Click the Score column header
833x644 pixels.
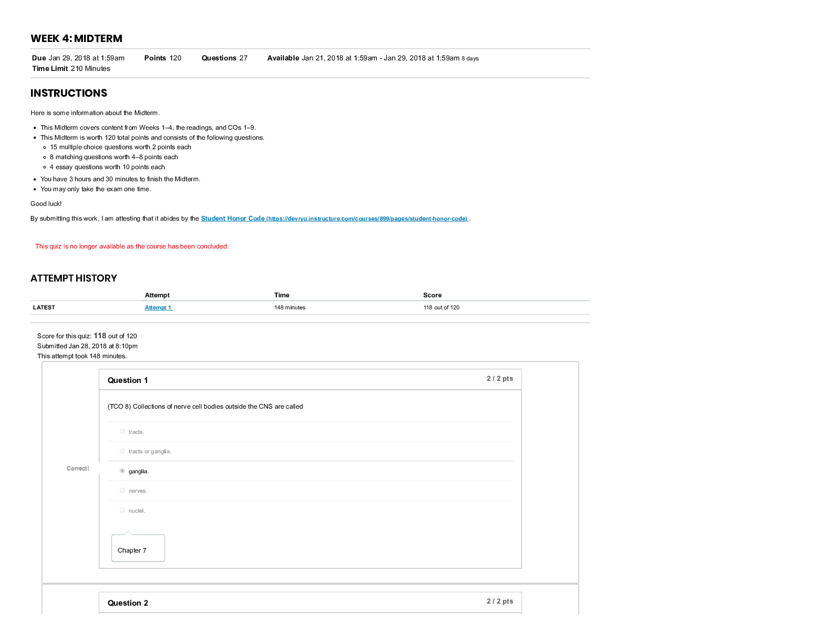(432, 295)
